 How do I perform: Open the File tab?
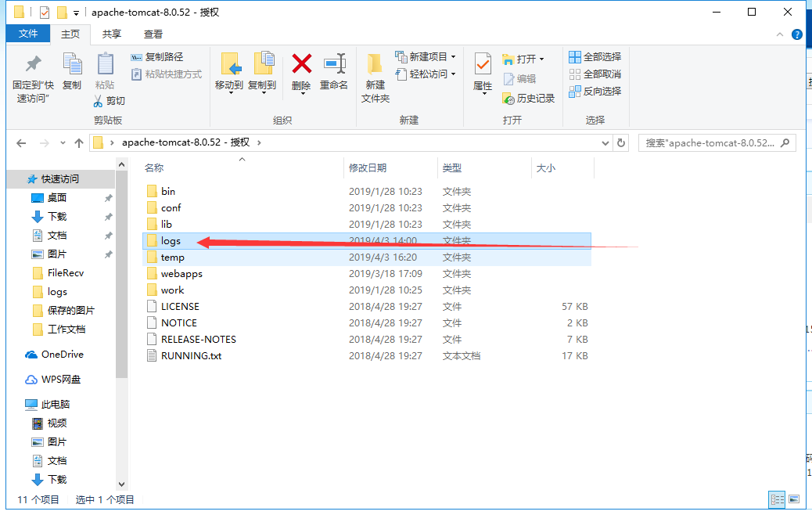[x=28, y=34]
